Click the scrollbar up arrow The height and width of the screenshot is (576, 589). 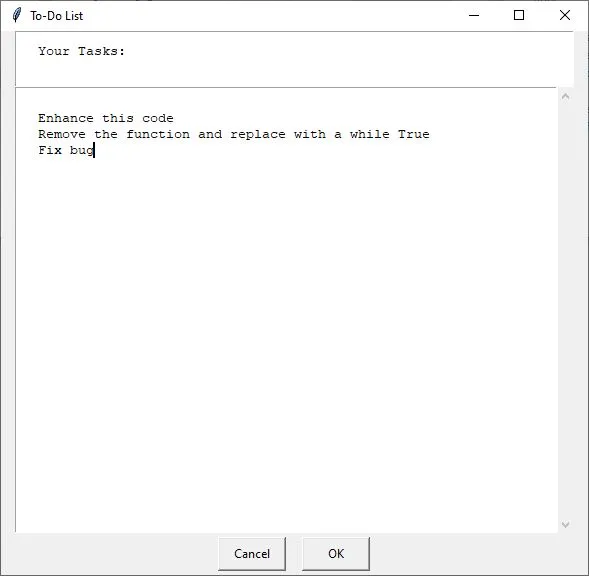pos(565,97)
